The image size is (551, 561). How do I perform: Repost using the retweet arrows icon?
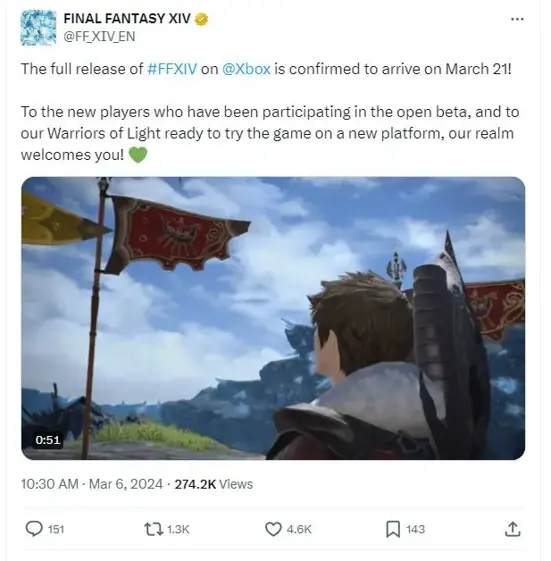(x=153, y=529)
